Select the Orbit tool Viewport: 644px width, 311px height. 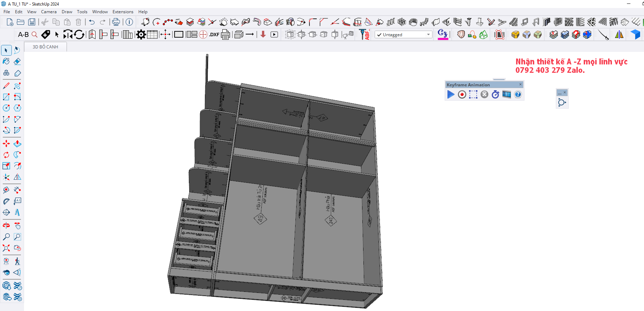pos(6,225)
